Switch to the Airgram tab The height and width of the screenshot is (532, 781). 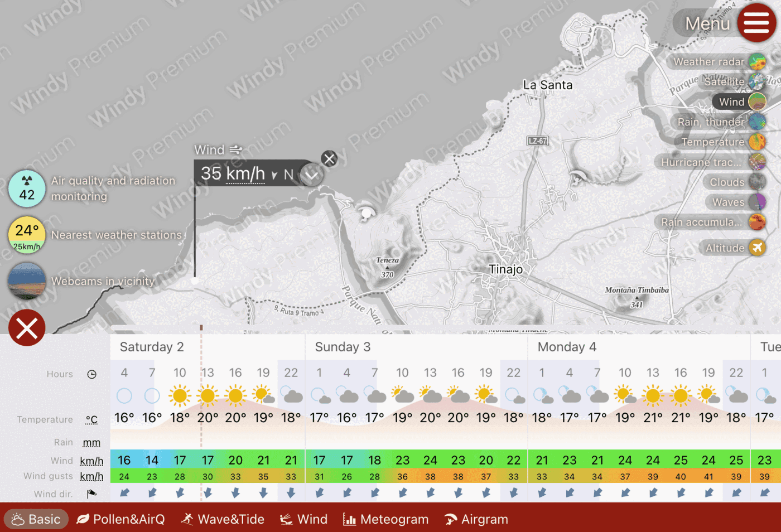[476, 519]
